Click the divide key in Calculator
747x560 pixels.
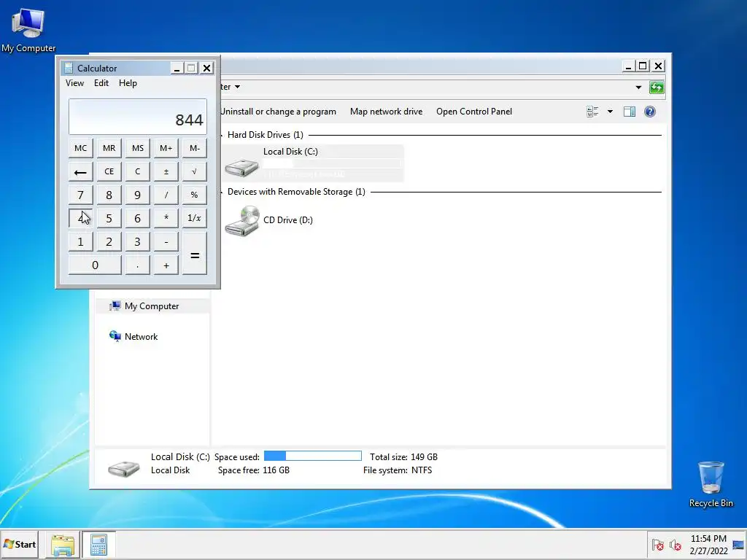pyautogui.click(x=166, y=195)
